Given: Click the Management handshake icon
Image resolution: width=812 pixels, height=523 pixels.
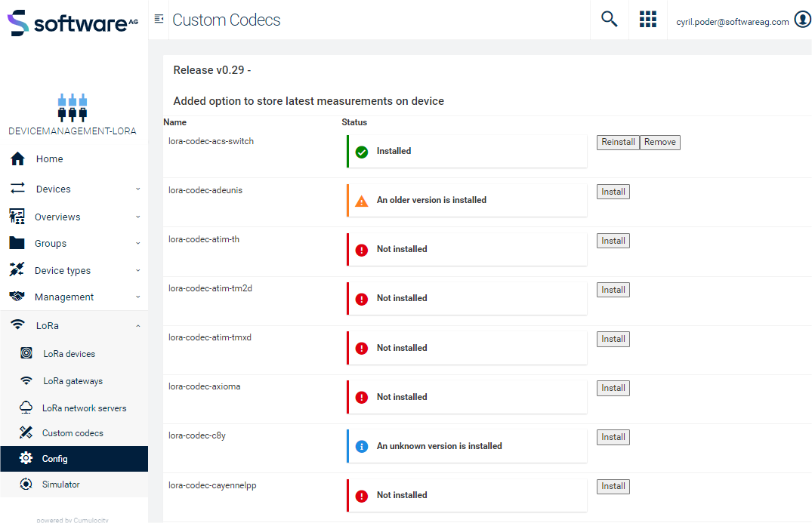Looking at the screenshot, I should 17,297.
